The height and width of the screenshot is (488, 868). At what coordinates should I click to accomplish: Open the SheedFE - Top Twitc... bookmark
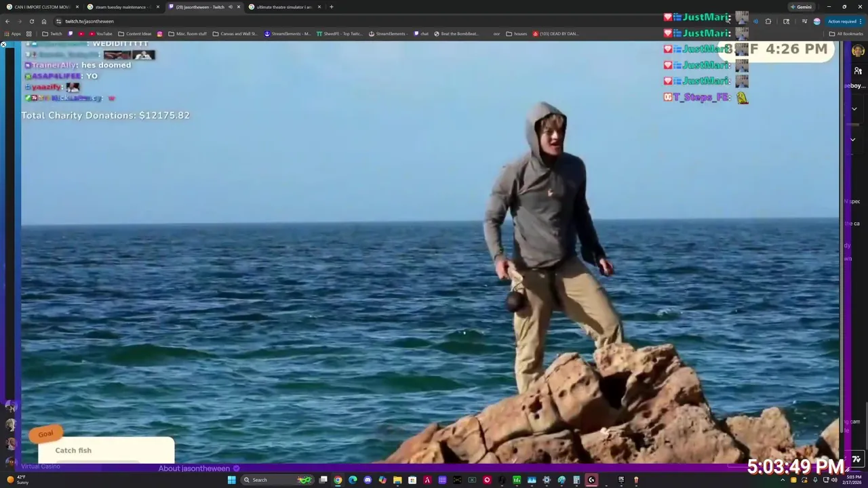pos(340,34)
